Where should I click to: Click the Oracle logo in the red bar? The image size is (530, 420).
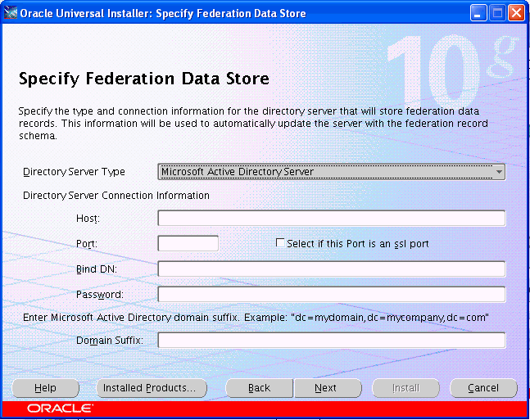tap(60, 409)
